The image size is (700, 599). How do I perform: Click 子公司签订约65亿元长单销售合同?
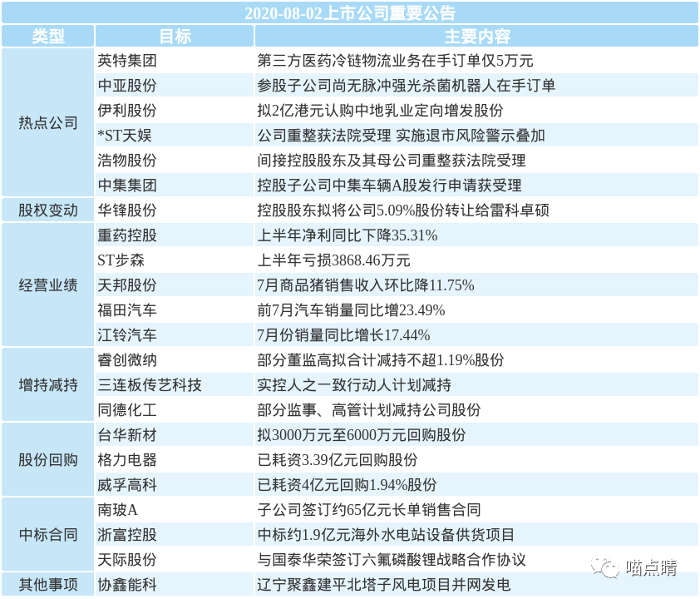369,510
